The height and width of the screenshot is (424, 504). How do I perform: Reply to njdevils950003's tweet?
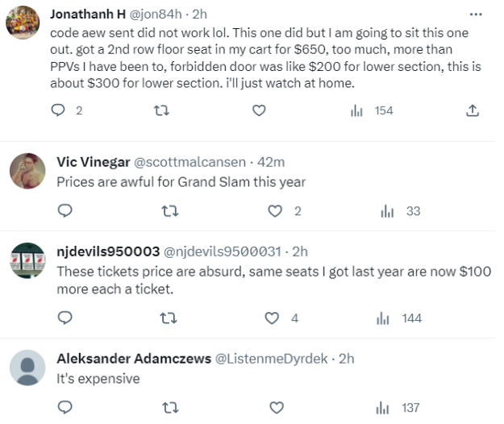(65, 318)
